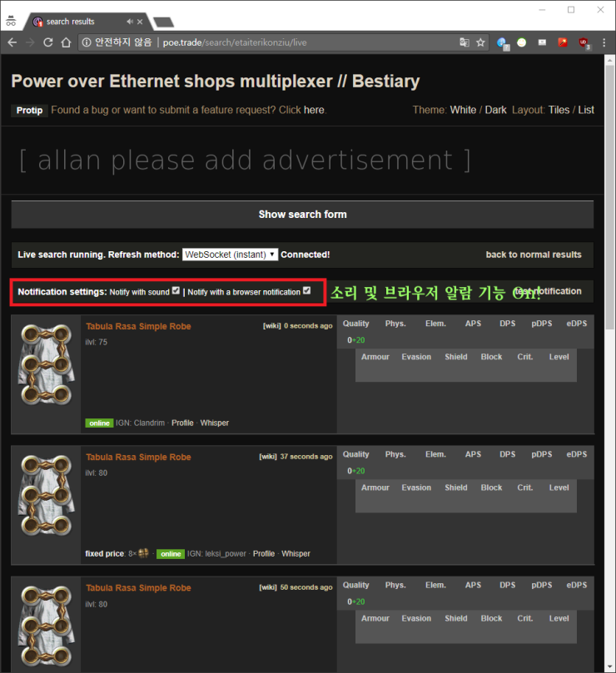This screenshot has width=616, height=673.
Task: Click Show search form button
Action: (x=302, y=214)
